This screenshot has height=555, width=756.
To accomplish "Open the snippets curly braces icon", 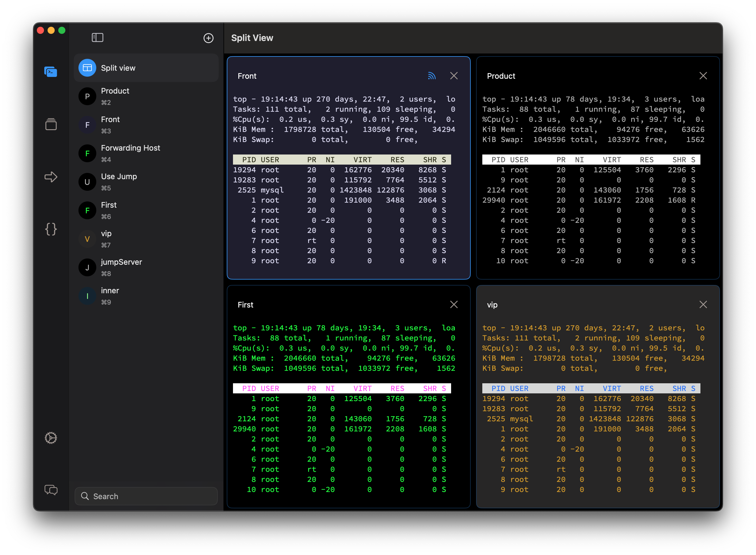I will coord(51,229).
